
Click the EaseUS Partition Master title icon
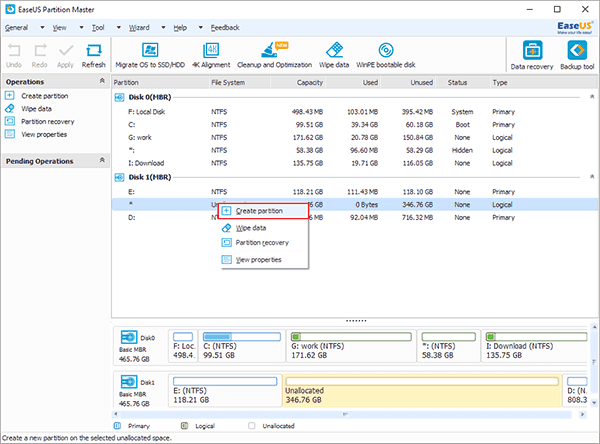coord(10,9)
